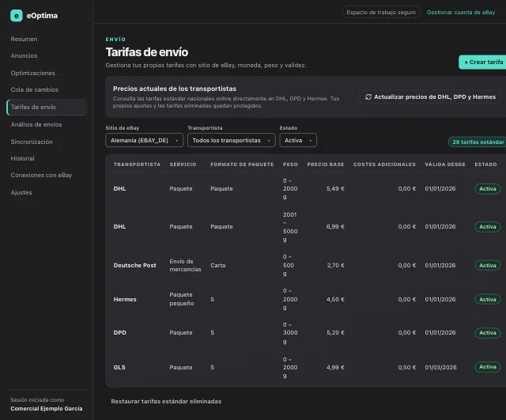The image size is (506, 420).
Task: Select Tarifas de envío sidebar item
Action: click(47, 108)
